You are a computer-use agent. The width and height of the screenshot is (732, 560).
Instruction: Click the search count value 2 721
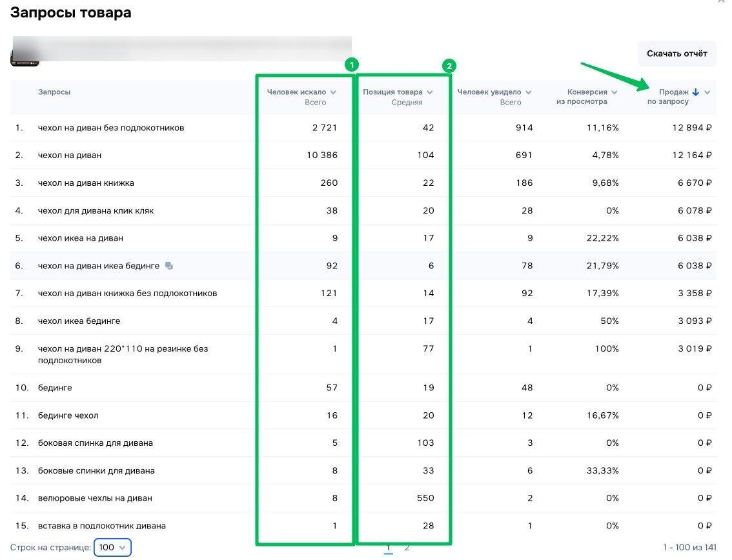[325, 127]
